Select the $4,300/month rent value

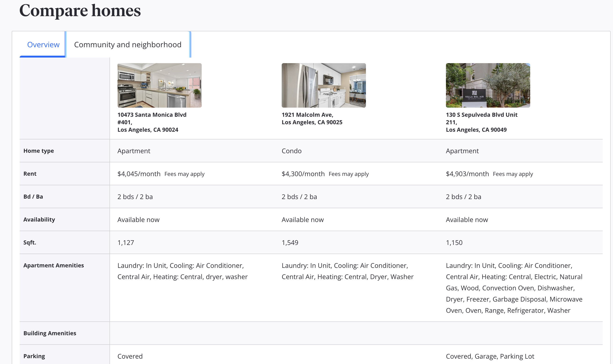(x=303, y=174)
